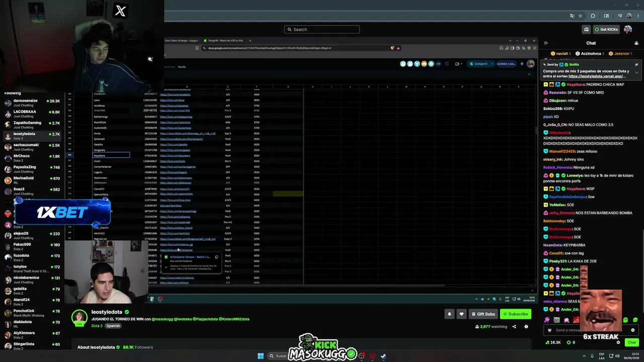Open chat settings gear icon
The image size is (644, 362).
coord(618,342)
